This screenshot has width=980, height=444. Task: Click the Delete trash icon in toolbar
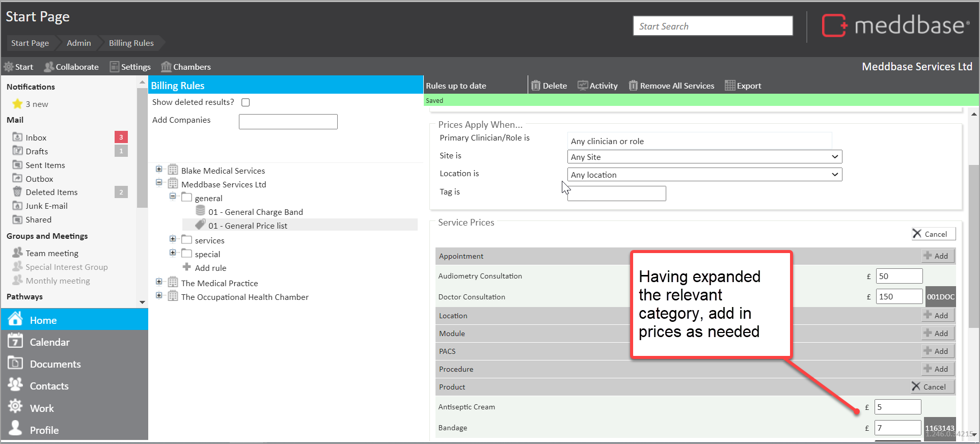[535, 86]
